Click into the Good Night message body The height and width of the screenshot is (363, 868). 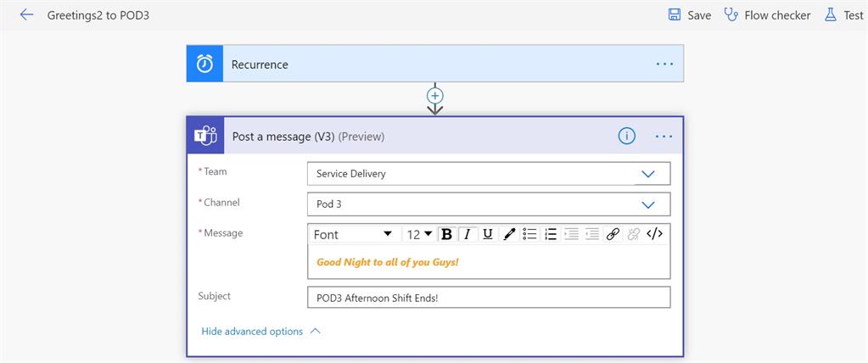[489, 262]
